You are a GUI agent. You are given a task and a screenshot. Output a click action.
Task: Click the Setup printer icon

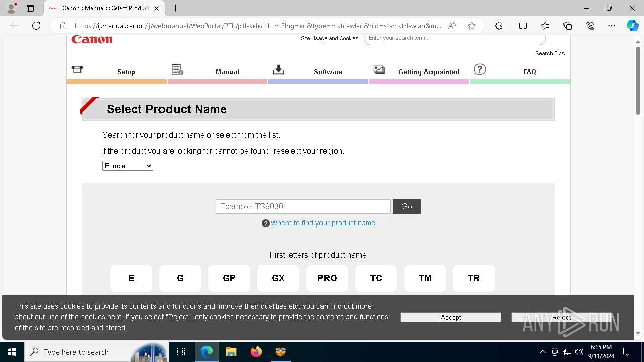pos(77,69)
